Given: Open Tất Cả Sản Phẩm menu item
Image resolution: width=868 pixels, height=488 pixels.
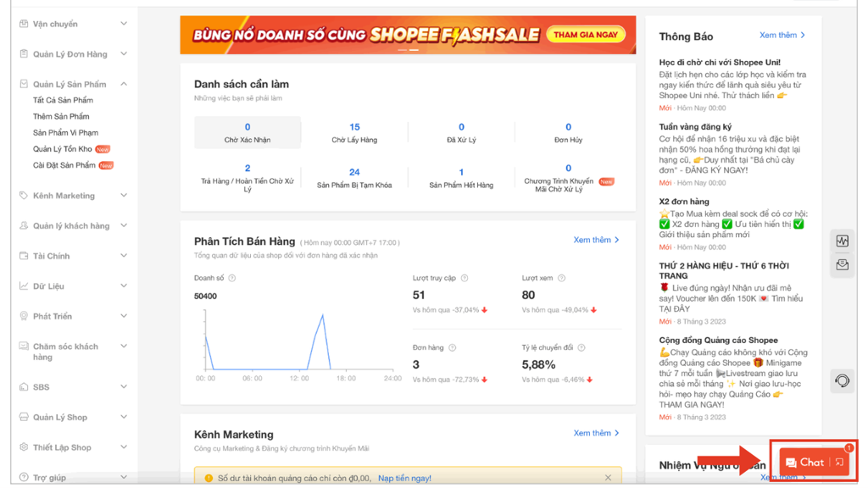Looking at the screenshot, I should (x=63, y=100).
